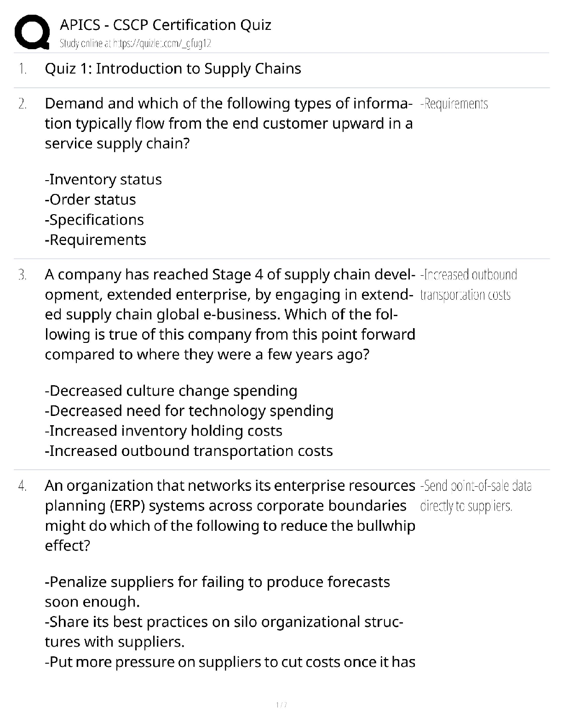Click right-column answer about outbound transportation costs
This screenshot has width=563, height=728.
pyautogui.click(x=468, y=284)
